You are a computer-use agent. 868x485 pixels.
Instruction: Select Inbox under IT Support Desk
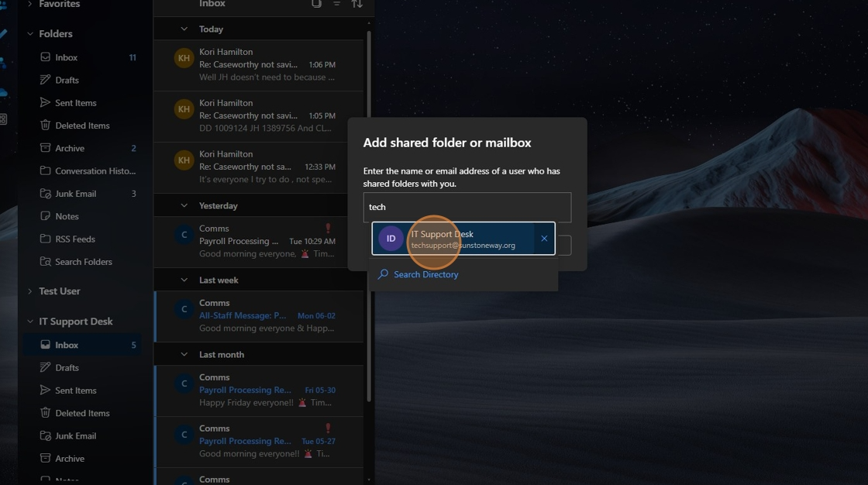pyautogui.click(x=82, y=345)
